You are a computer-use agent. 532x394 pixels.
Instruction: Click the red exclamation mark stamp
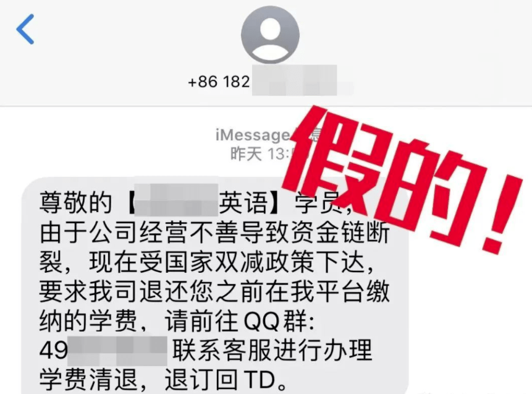click(502, 214)
